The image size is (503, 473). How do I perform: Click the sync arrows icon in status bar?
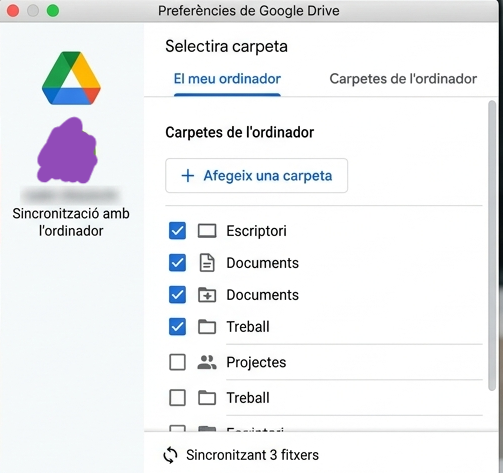pos(171,455)
